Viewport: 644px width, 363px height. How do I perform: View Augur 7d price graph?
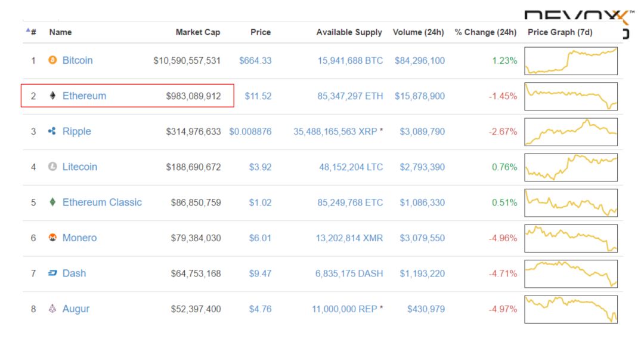571,309
